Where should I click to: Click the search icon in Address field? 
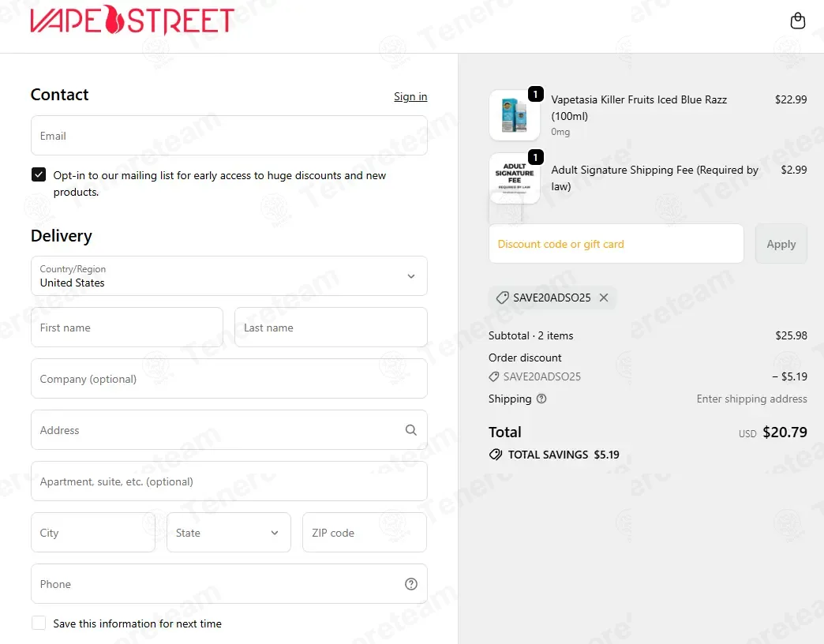[x=411, y=429]
